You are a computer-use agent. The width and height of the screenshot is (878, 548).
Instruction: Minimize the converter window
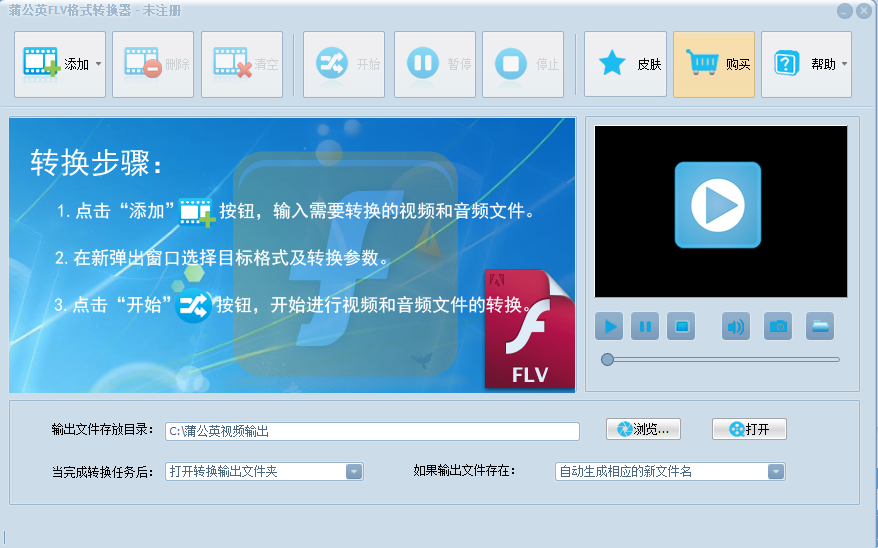[844, 11]
